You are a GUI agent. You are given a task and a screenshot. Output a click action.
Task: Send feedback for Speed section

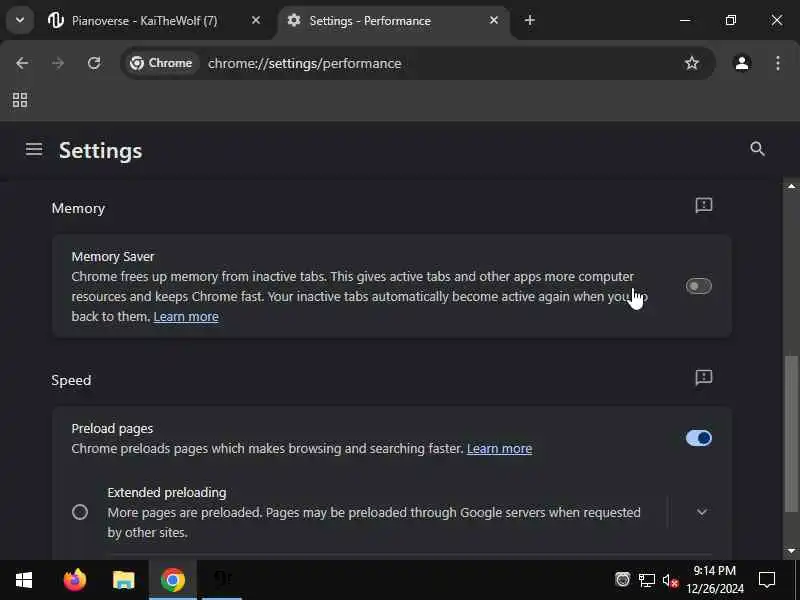[x=704, y=377]
